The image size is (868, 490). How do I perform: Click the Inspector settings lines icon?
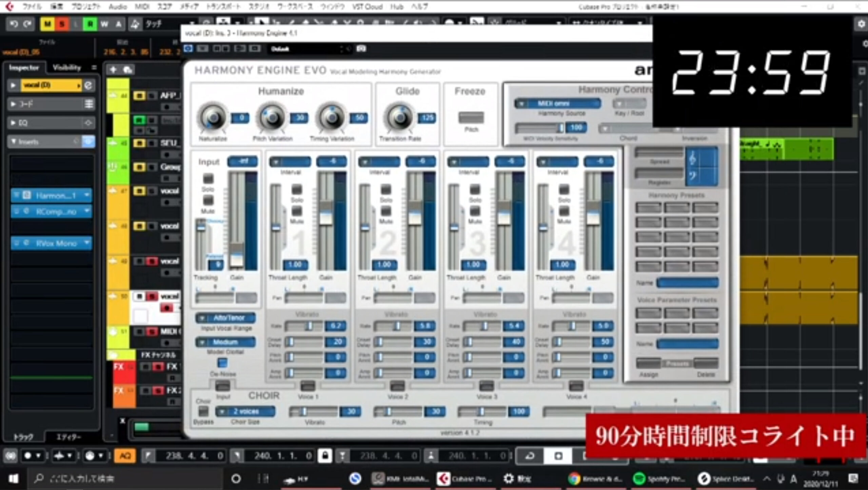[94, 67]
